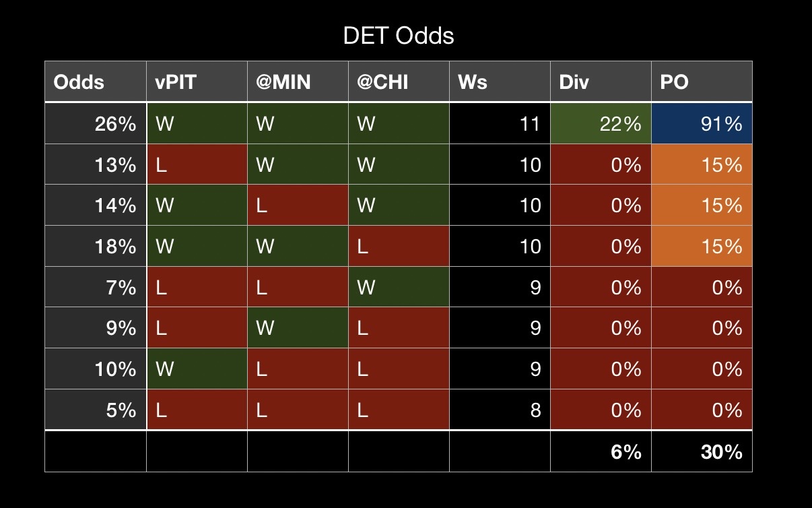The height and width of the screenshot is (508, 812).
Task: Select the 14% odds cell
Action: (x=96, y=205)
